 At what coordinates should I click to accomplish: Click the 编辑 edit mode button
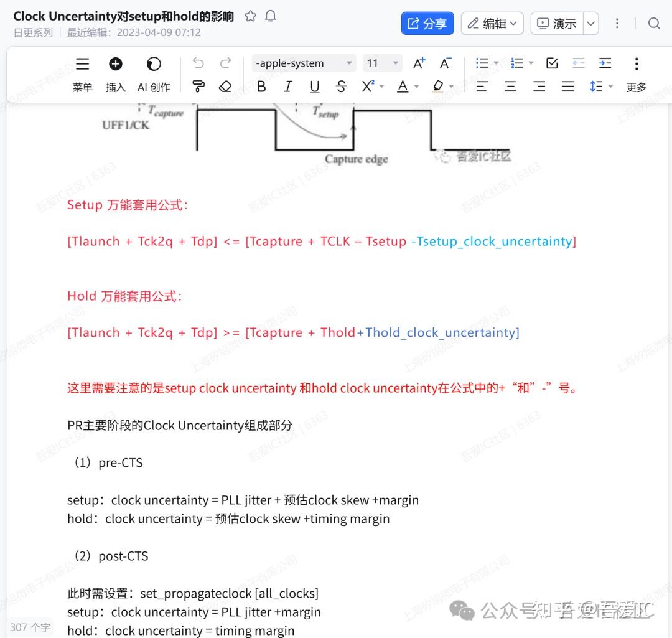[492, 23]
